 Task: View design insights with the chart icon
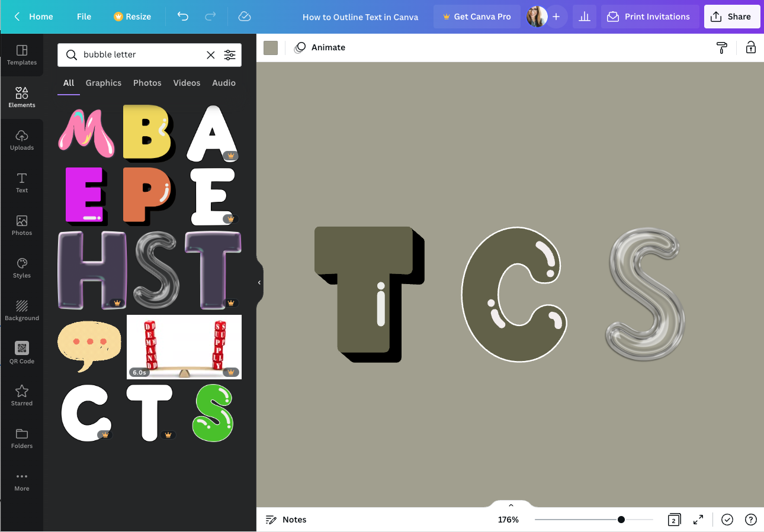584,16
